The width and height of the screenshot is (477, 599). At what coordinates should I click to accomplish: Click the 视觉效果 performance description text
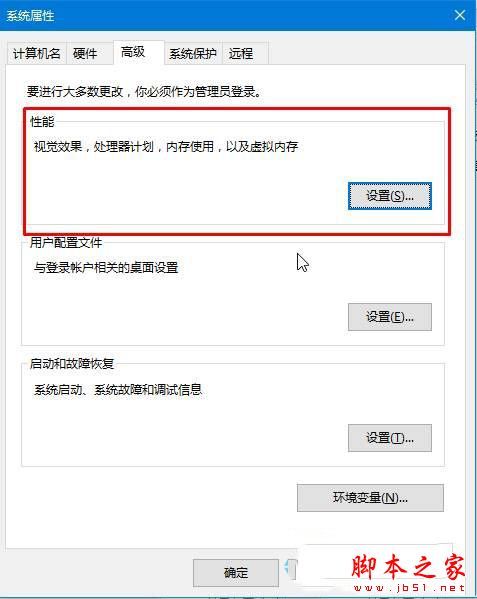pyautogui.click(x=166, y=146)
